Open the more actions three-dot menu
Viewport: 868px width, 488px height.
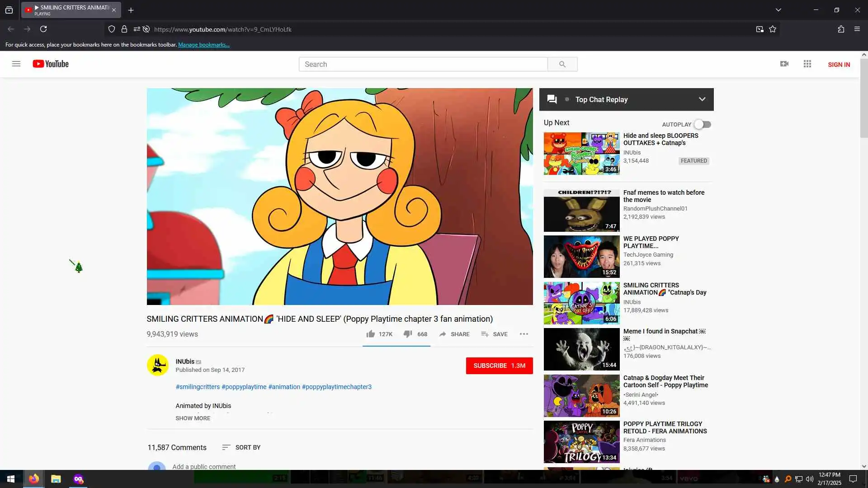524,334
